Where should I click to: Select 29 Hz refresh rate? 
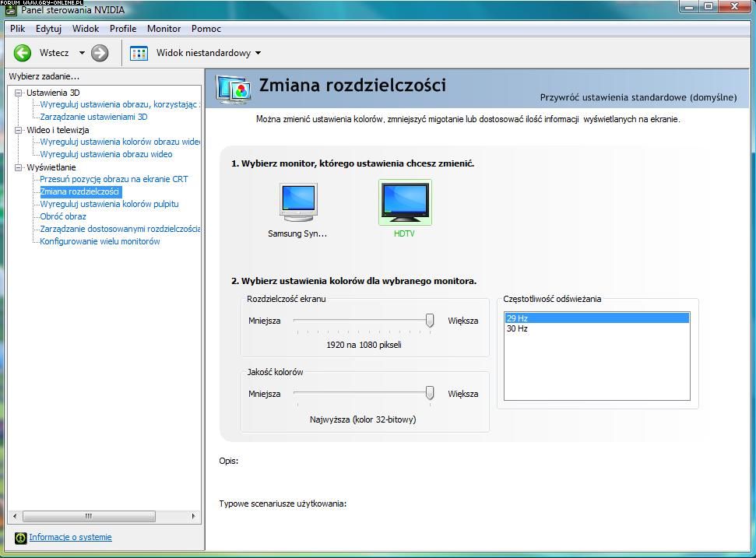[597, 318]
